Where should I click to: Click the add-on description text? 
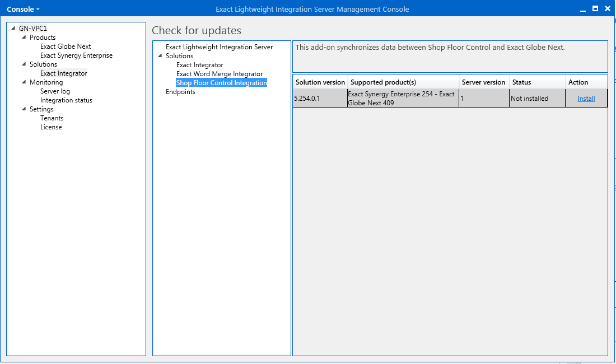pyautogui.click(x=430, y=47)
